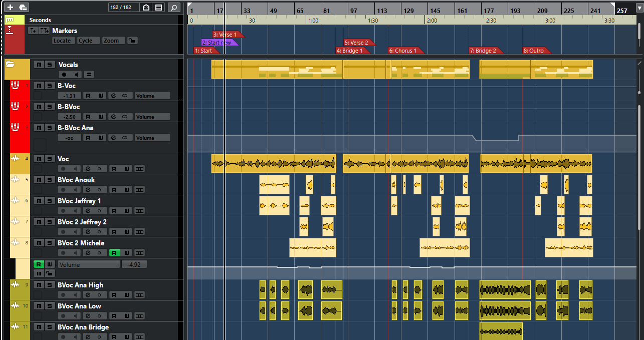Click the Add Marker icon on Markers track

(33, 31)
